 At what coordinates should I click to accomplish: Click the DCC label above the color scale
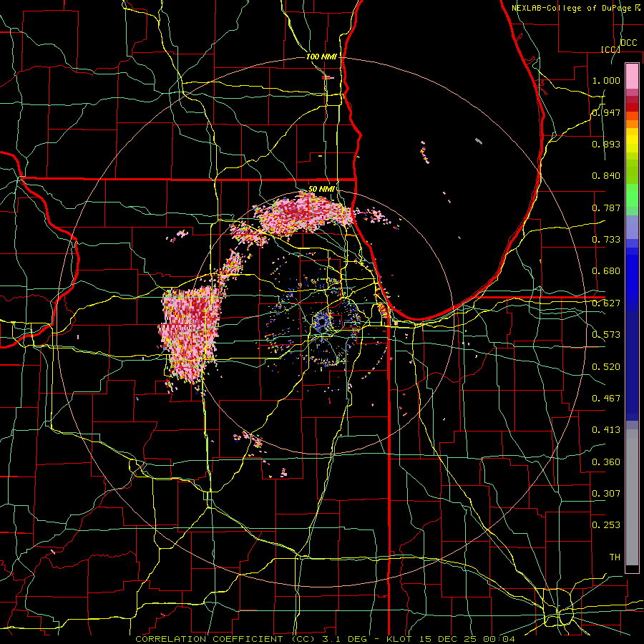pos(629,43)
